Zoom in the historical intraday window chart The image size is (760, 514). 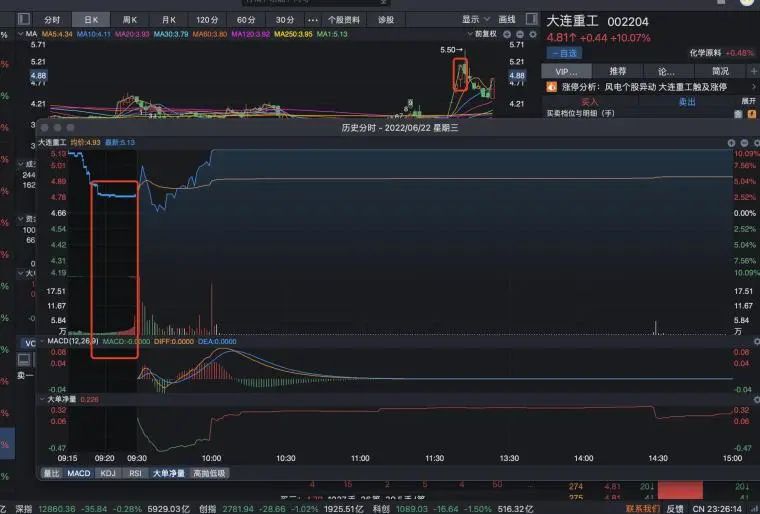tap(731, 143)
